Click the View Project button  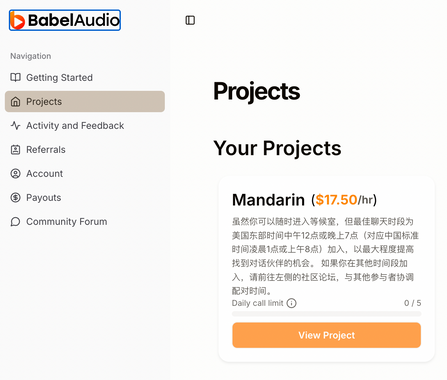coord(326,335)
